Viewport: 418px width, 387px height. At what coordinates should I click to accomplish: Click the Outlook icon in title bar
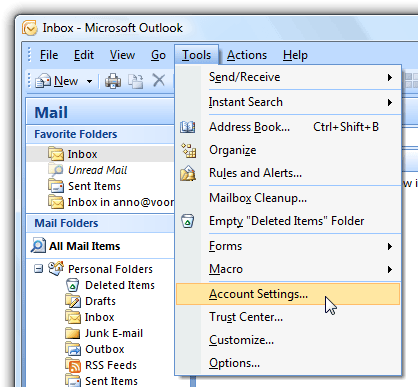(30, 28)
